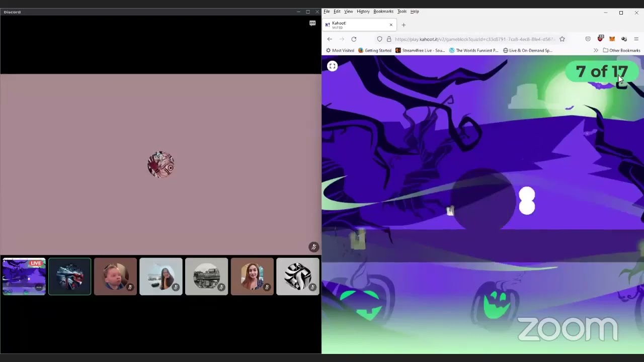
Task: Open the Bookmarks menu
Action: tap(383, 12)
